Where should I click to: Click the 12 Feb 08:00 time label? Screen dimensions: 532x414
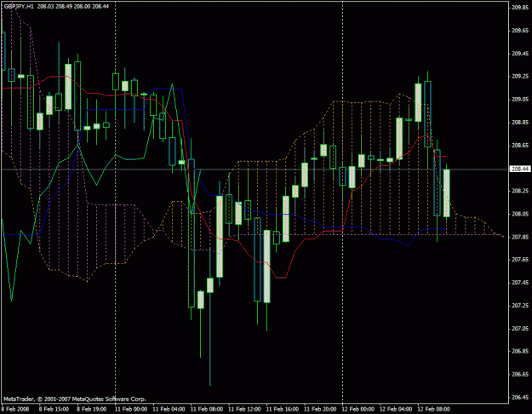(433, 409)
